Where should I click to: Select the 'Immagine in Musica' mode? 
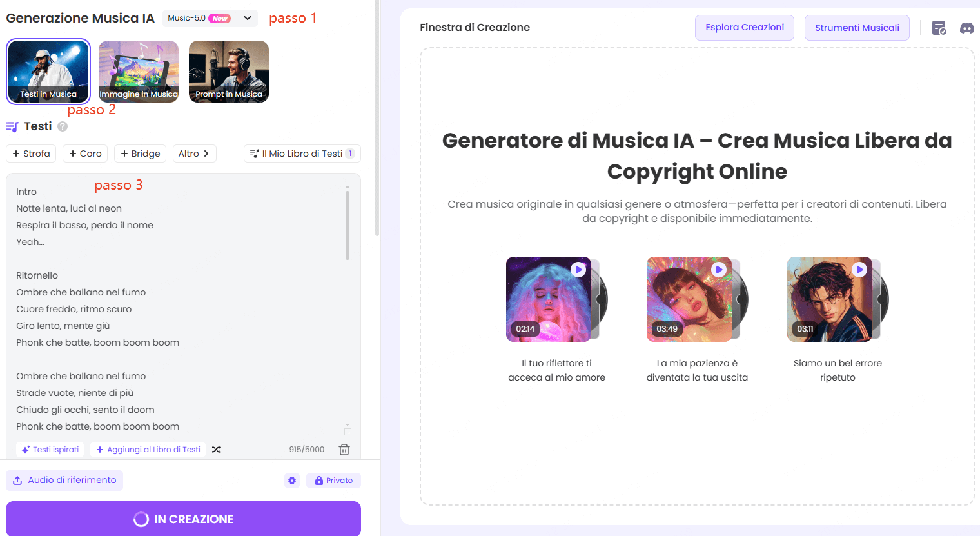tap(138, 72)
